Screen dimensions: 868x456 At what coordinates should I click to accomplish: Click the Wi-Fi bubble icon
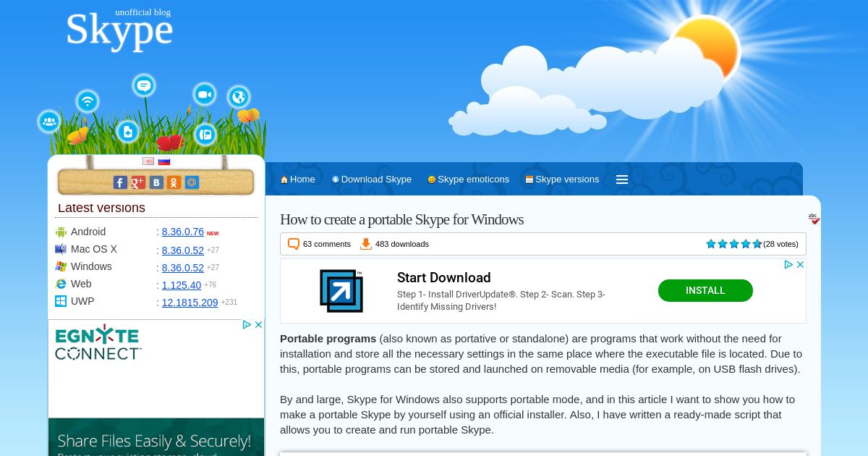point(88,101)
